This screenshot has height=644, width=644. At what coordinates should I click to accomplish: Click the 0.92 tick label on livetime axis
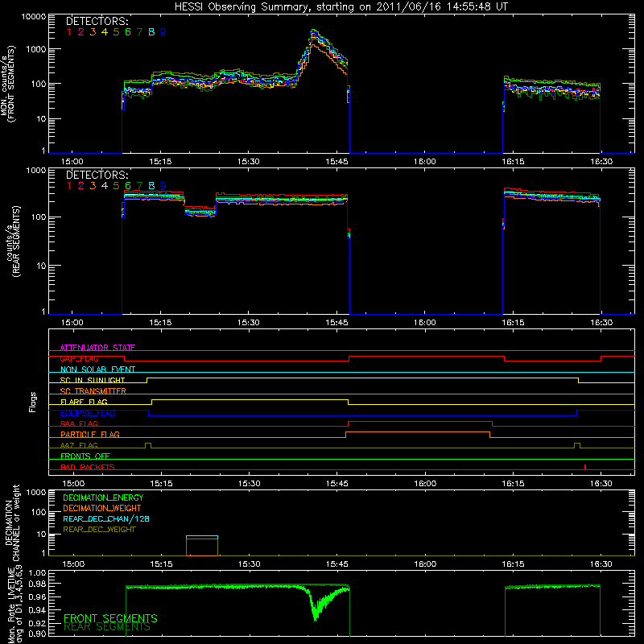click(x=37, y=623)
